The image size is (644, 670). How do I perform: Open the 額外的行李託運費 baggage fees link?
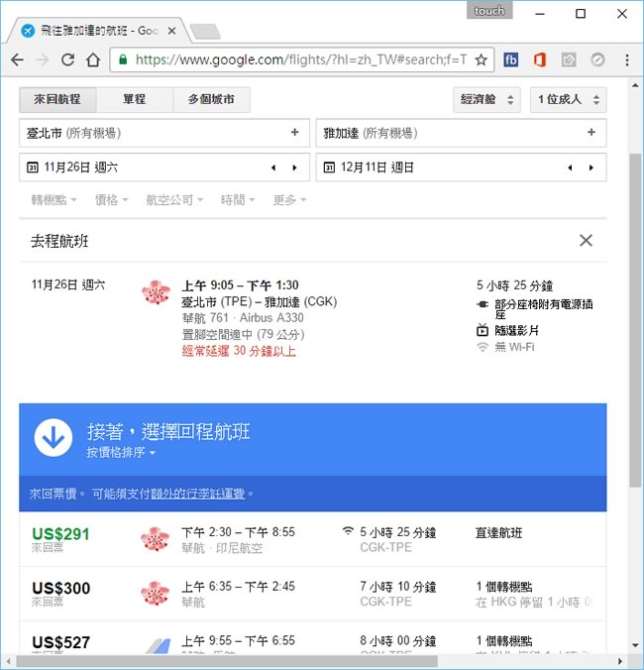click(198, 494)
